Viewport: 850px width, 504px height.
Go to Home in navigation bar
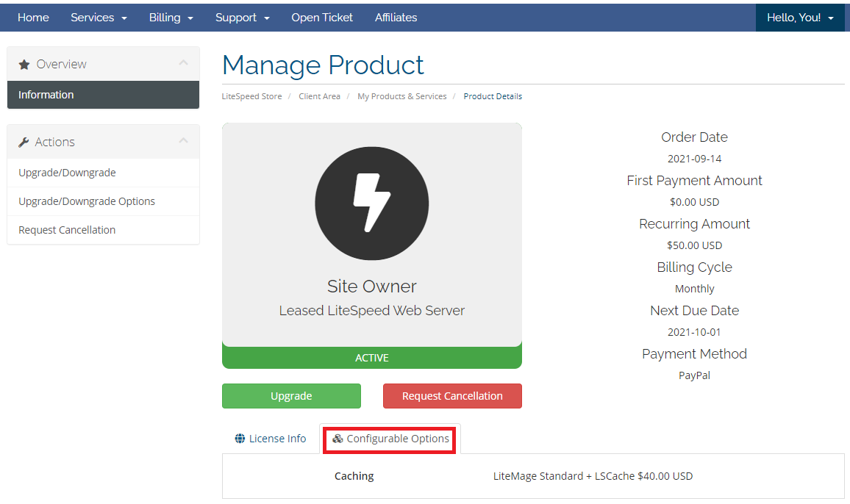coord(33,18)
